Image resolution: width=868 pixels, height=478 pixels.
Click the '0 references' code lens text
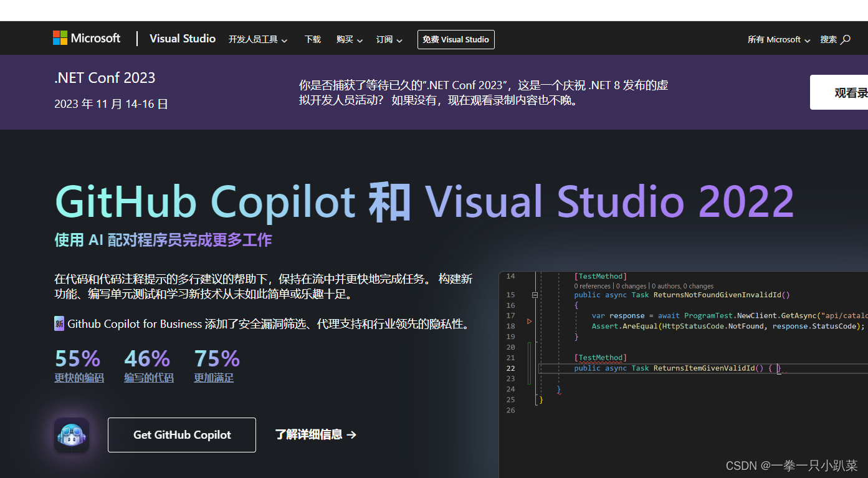(593, 286)
